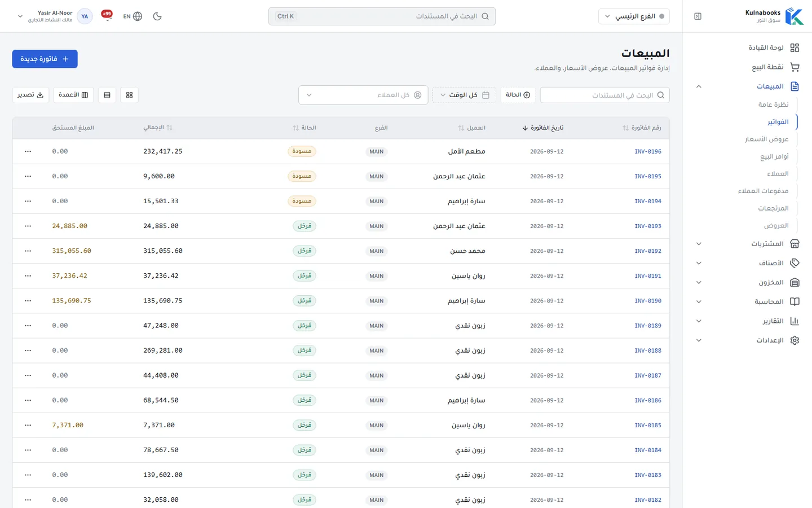Image resolution: width=812 pixels, height=508 pixels.
Task: Open نظرة عامة submenu item
Action: [x=773, y=104]
